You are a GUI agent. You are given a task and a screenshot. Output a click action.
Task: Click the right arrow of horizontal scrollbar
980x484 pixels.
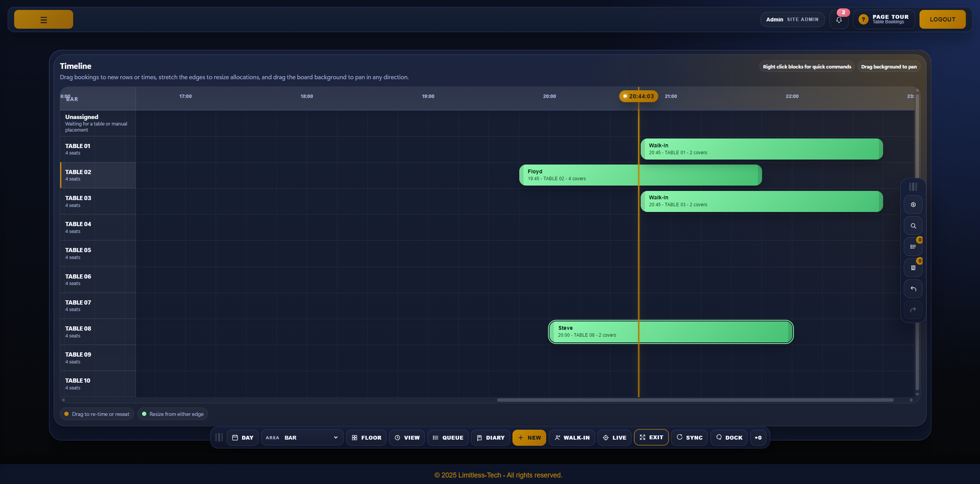[911, 400]
